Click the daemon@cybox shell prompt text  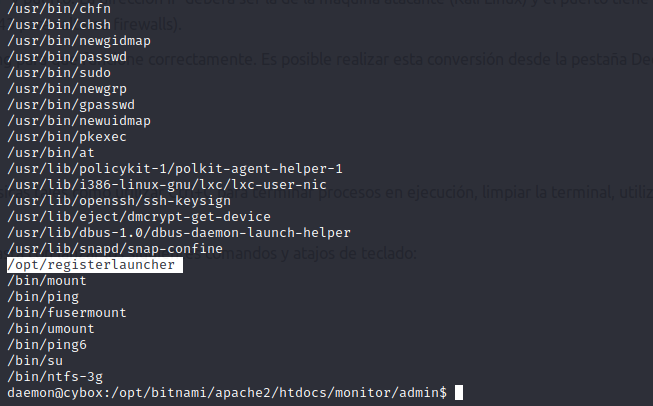tap(224, 394)
